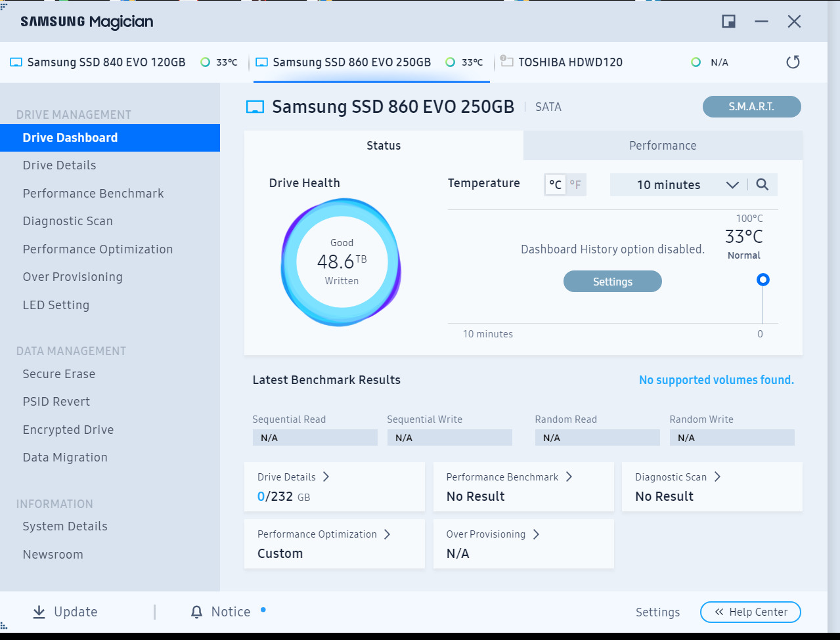Open the Help Center button

(x=751, y=612)
